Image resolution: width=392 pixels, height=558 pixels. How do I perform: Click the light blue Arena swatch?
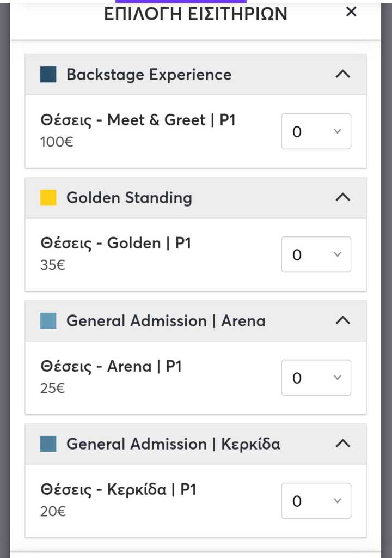tap(48, 321)
